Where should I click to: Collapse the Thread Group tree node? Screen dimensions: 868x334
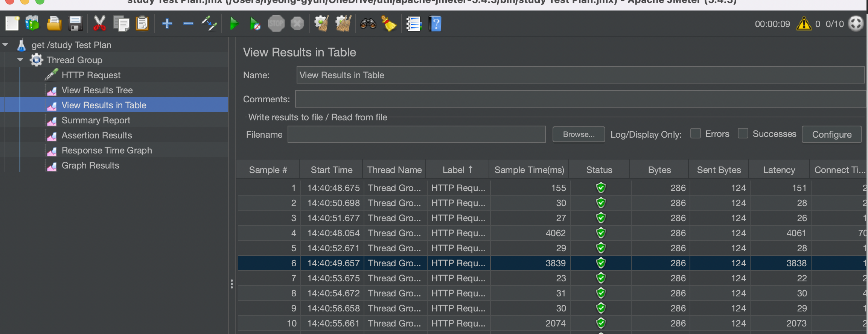[20, 60]
